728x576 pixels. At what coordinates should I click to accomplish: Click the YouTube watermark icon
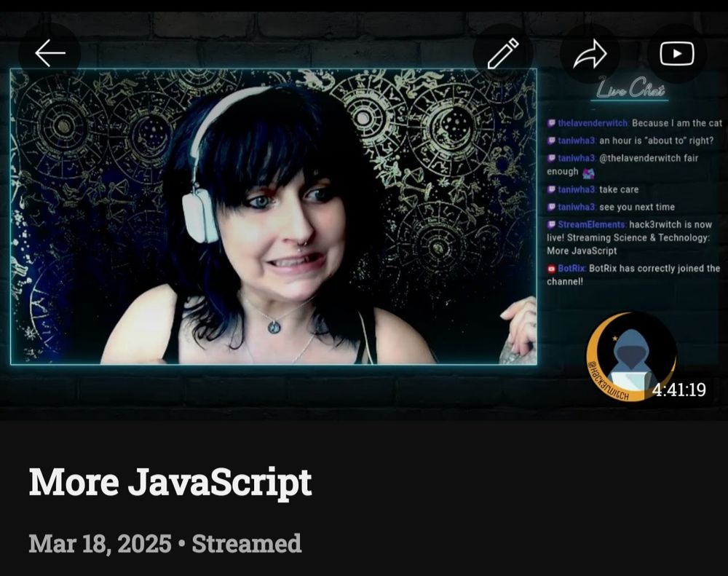click(676, 52)
